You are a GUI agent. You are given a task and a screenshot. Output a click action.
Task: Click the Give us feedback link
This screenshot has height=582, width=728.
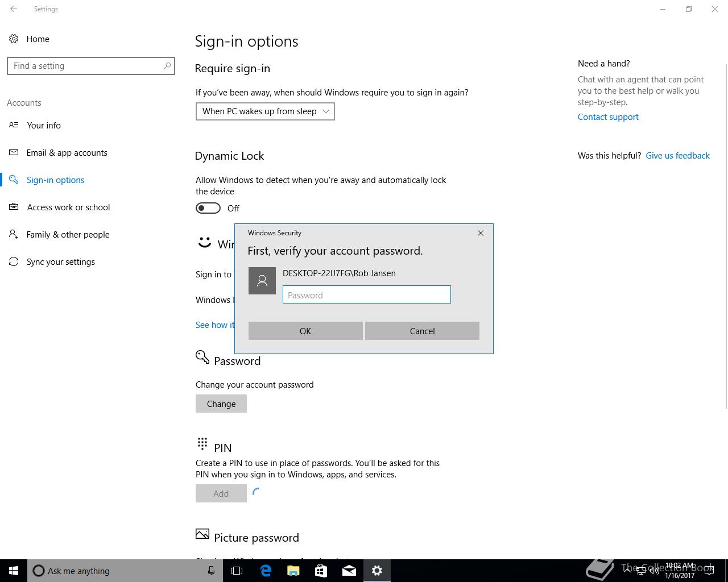[x=677, y=156]
